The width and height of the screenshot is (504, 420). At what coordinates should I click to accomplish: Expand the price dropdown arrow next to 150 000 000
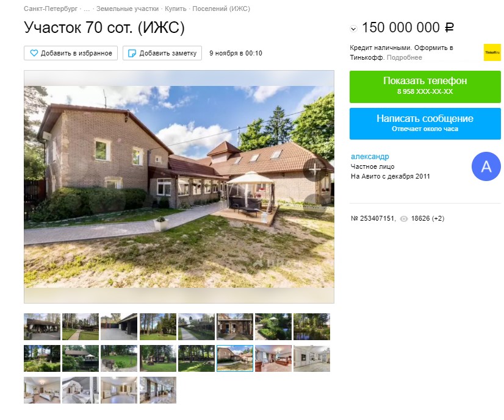point(353,29)
